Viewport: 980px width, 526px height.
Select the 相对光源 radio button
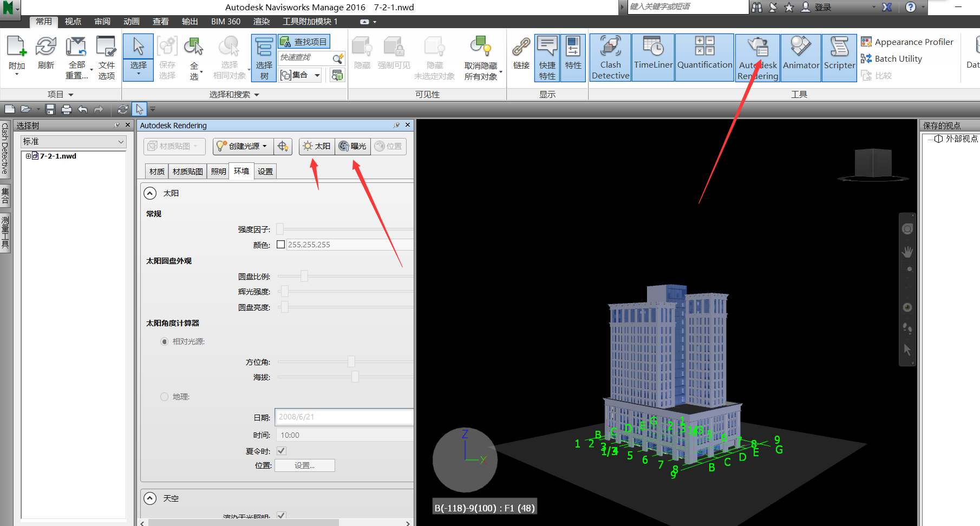click(165, 341)
